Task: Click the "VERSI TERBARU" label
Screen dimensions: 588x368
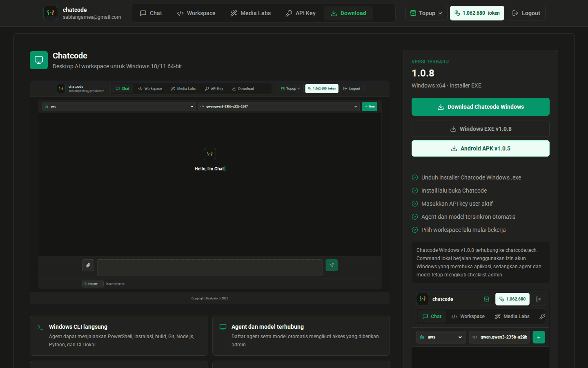Action: click(x=430, y=62)
